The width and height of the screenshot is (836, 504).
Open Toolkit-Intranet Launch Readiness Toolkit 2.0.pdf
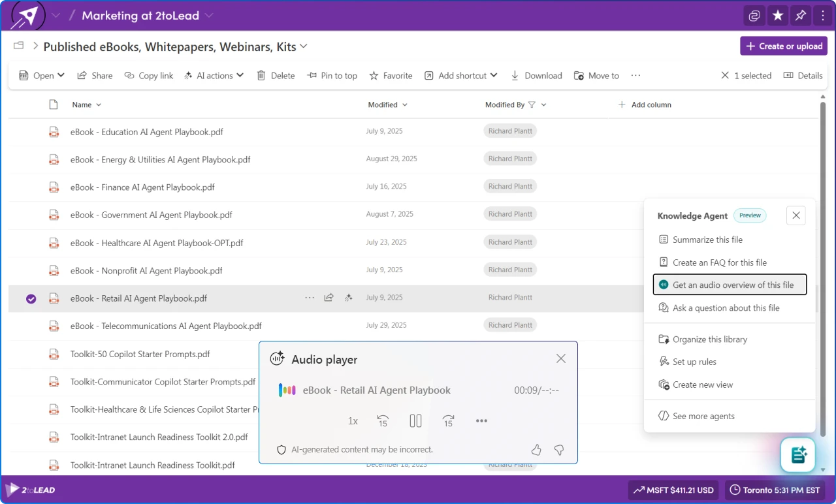coord(159,437)
